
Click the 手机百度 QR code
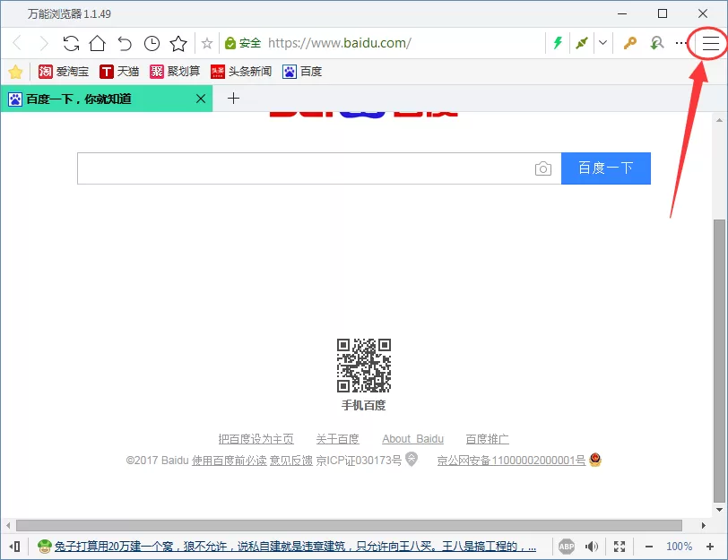[x=363, y=366]
